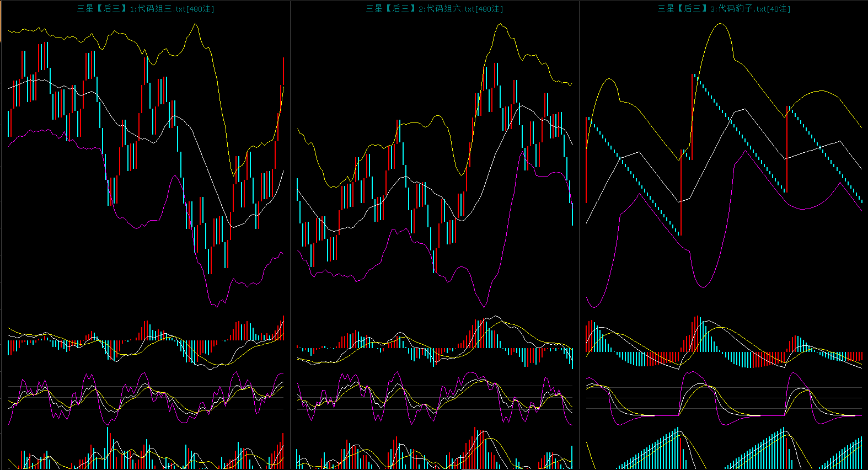The image size is (868, 470).
Task: Click the yellow upper band peak in 代码豹子 chart
Action: 720,24
